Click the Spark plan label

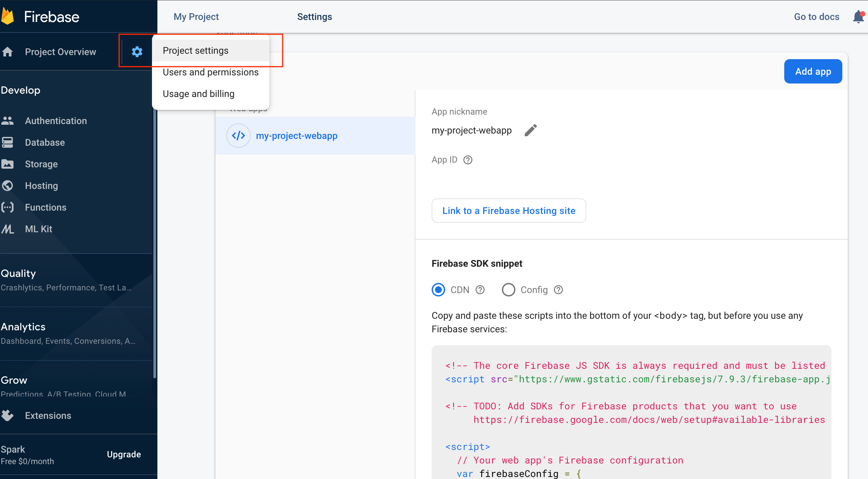pyautogui.click(x=13, y=449)
